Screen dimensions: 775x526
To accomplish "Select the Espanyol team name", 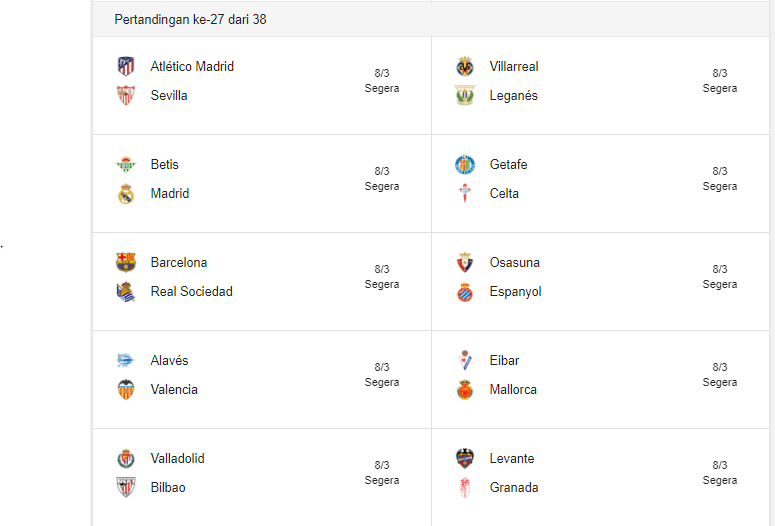I will coord(515,292).
